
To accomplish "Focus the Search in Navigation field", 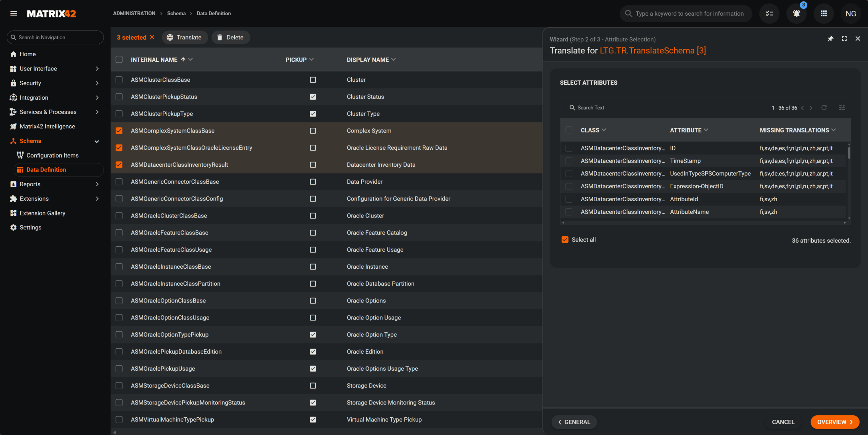I will tap(55, 37).
